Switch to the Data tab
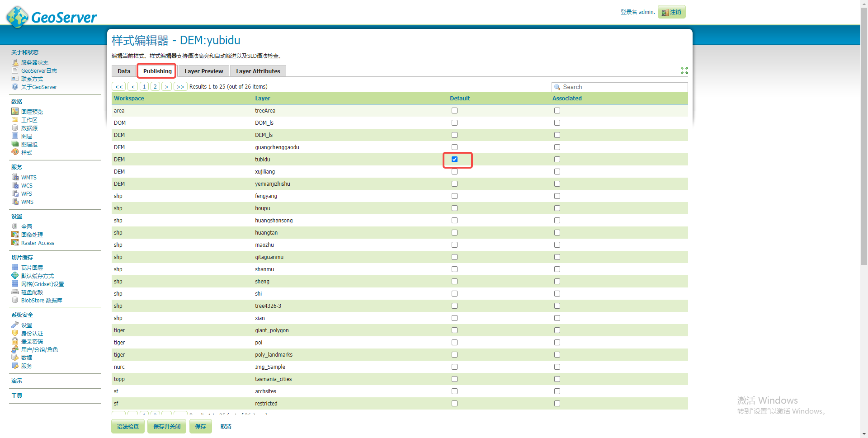868x438 pixels. pyautogui.click(x=124, y=71)
